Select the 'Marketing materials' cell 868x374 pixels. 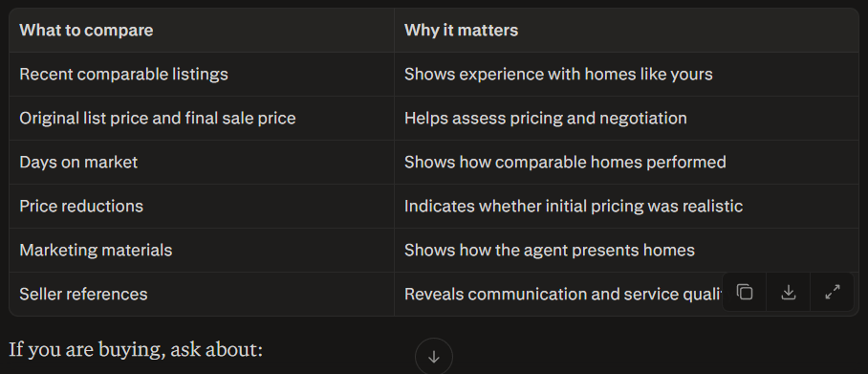pos(202,250)
